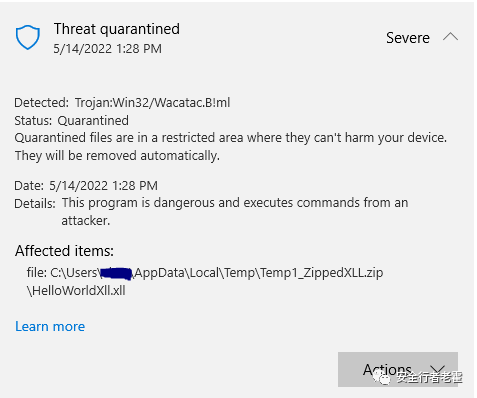Collapse the threat details with the up chevron
Image resolution: width=477 pixels, height=398 pixels.
450,37
